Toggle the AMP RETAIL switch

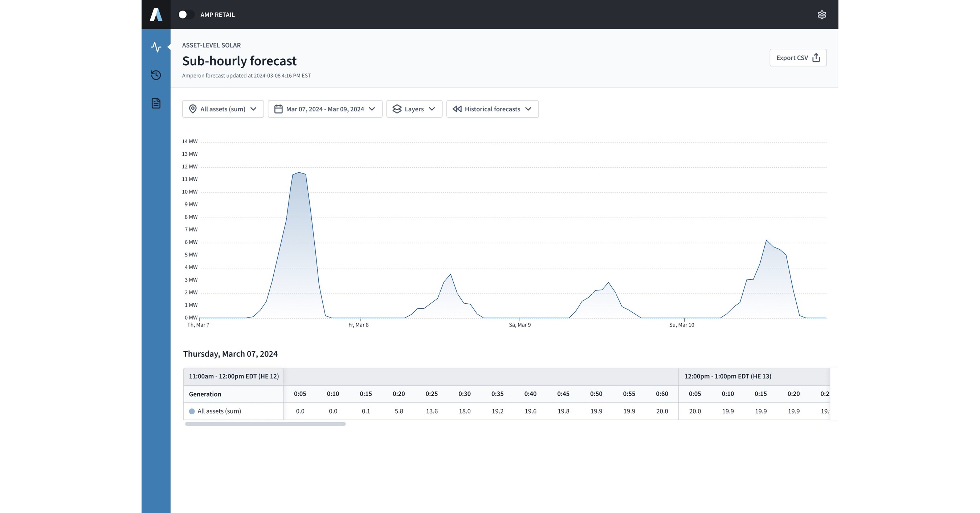coord(186,15)
